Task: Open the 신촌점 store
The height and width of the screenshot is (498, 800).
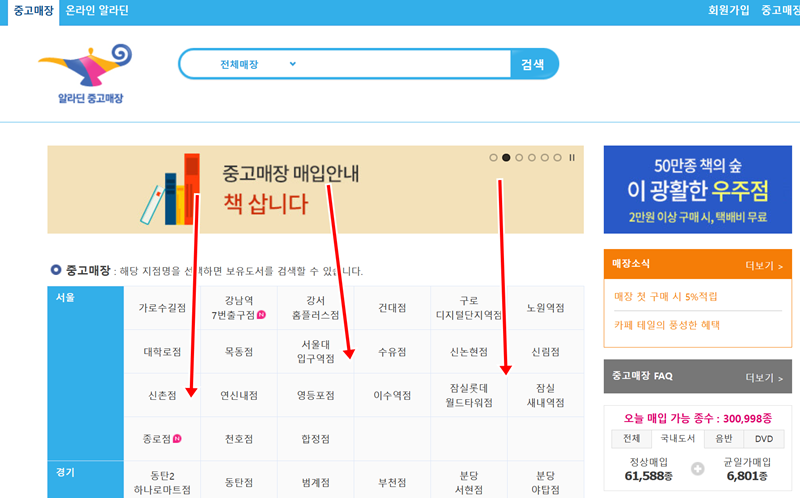Action: (162, 395)
